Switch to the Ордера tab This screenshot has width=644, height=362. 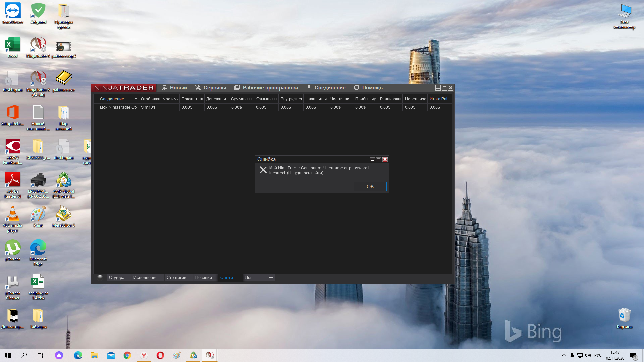[x=116, y=278]
